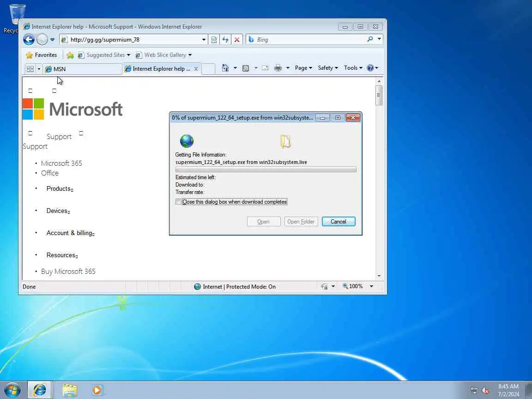Click the vertical scrollbar thumb

point(379,95)
